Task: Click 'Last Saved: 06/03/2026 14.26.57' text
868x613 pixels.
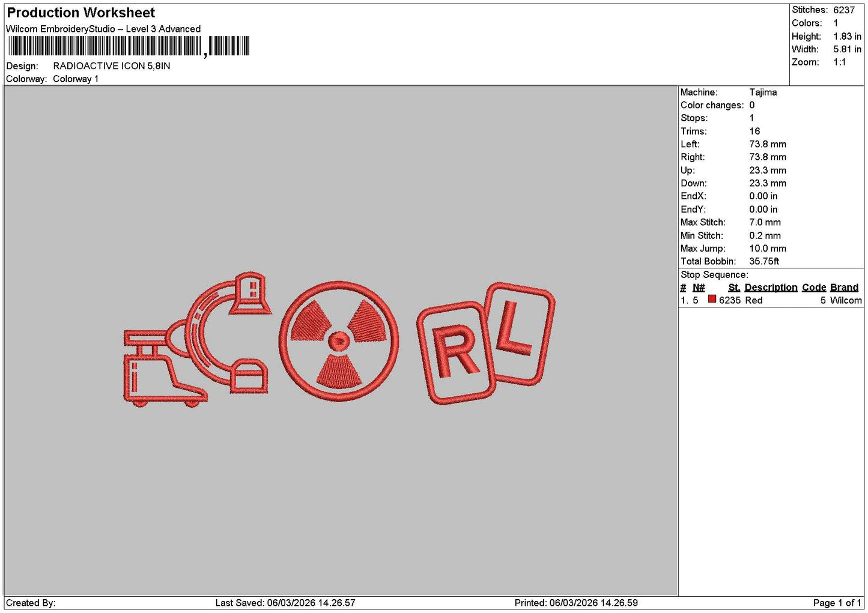Action: [285, 603]
